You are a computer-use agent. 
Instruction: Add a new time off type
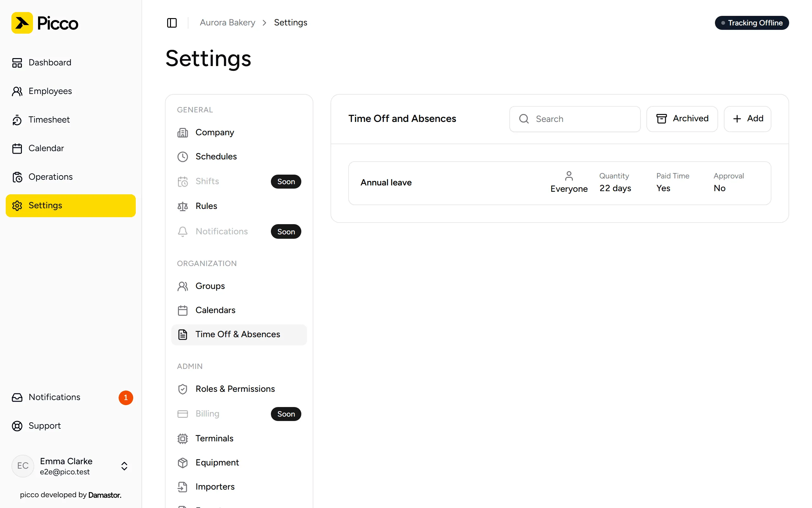pos(747,119)
